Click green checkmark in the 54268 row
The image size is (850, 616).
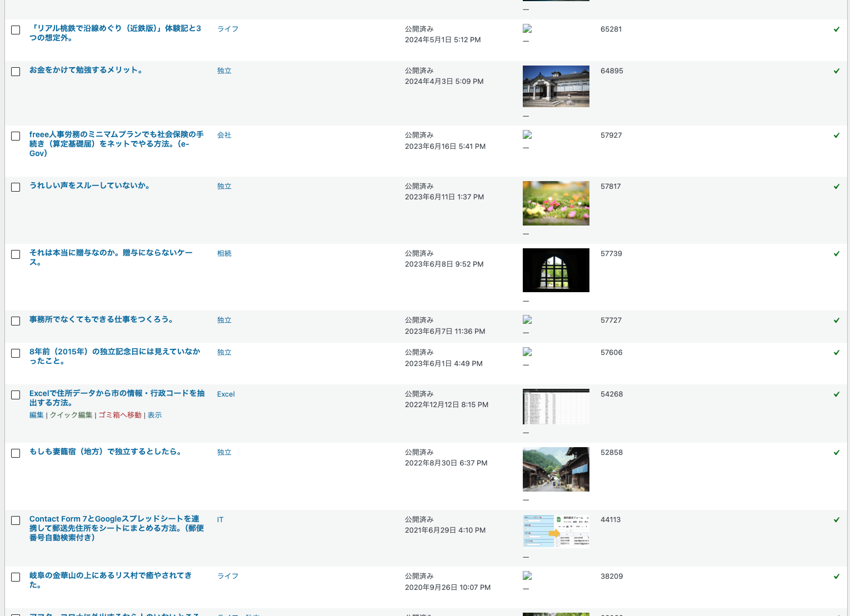pyautogui.click(x=836, y=394)
